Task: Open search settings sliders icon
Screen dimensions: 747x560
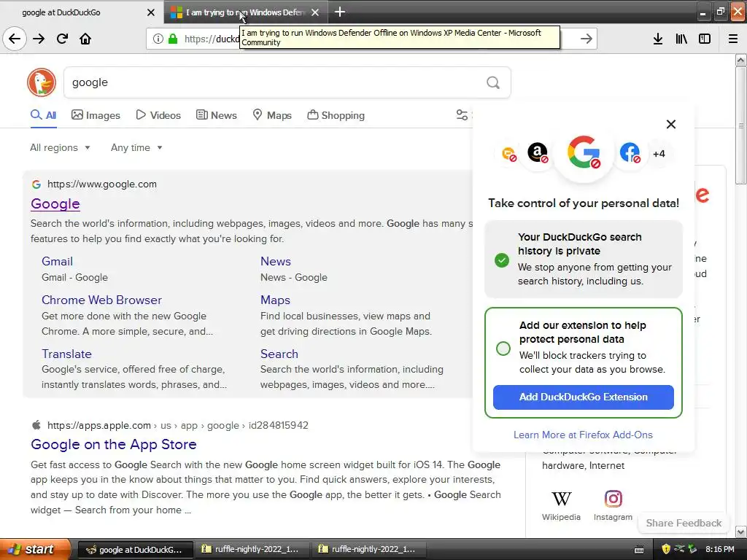Action: pyautogui.click(x=462, y=114)
